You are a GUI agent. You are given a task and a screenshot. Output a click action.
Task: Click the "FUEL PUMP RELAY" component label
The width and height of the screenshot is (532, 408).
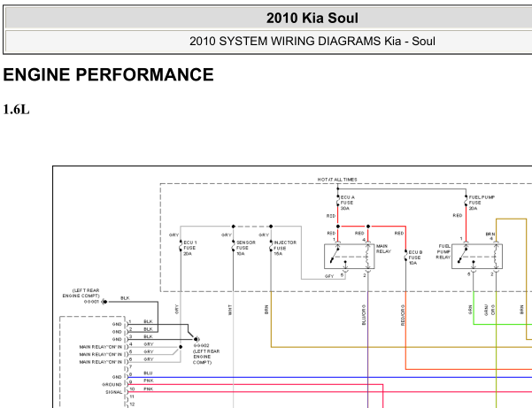tap(443, 251)
